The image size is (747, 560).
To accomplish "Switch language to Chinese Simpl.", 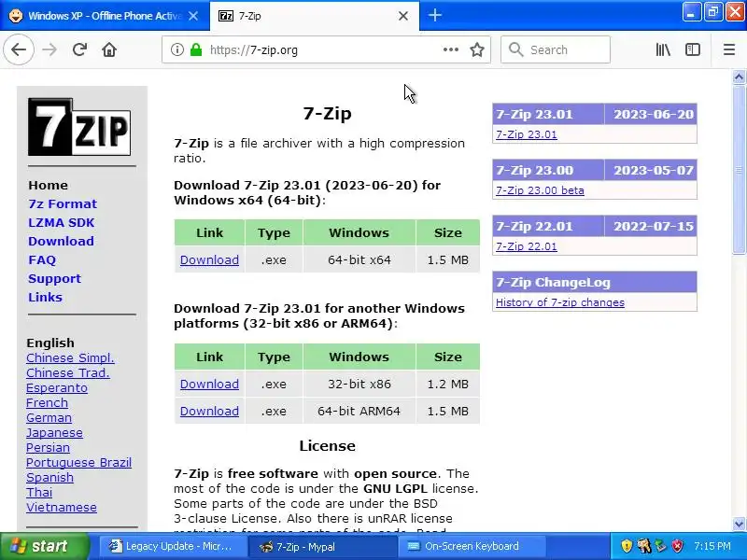I will [70, 357].
